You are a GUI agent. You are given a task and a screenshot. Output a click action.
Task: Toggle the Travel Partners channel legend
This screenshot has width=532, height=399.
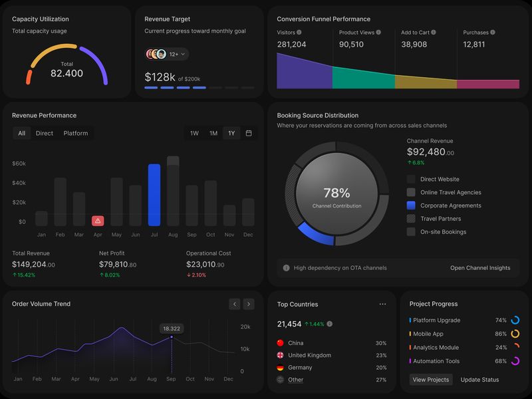(412, 217)
